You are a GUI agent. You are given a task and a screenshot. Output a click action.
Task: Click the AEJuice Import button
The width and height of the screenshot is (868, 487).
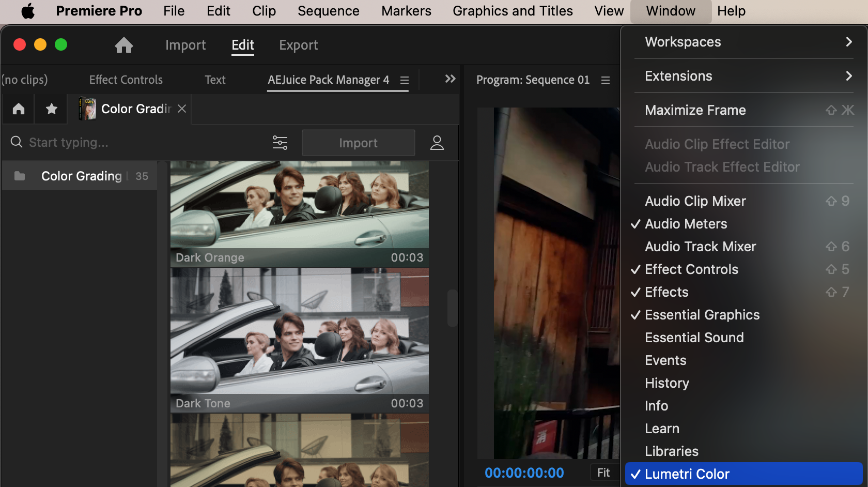point(358,143)
